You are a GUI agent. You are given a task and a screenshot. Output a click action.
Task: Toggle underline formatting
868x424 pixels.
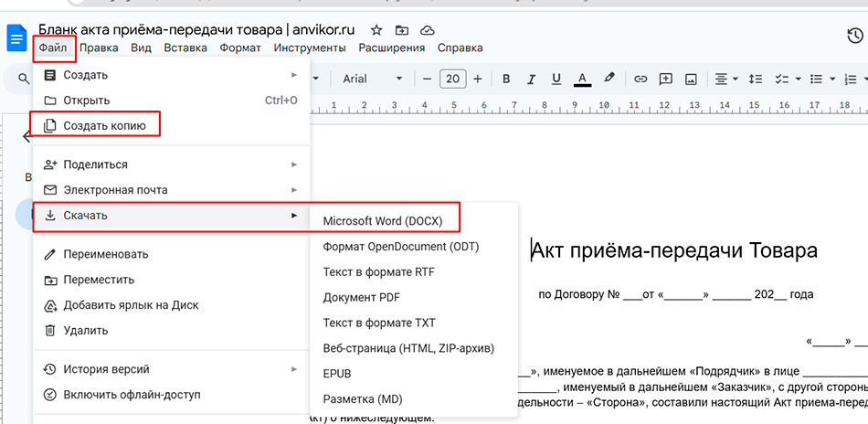(x=556, y=79)
